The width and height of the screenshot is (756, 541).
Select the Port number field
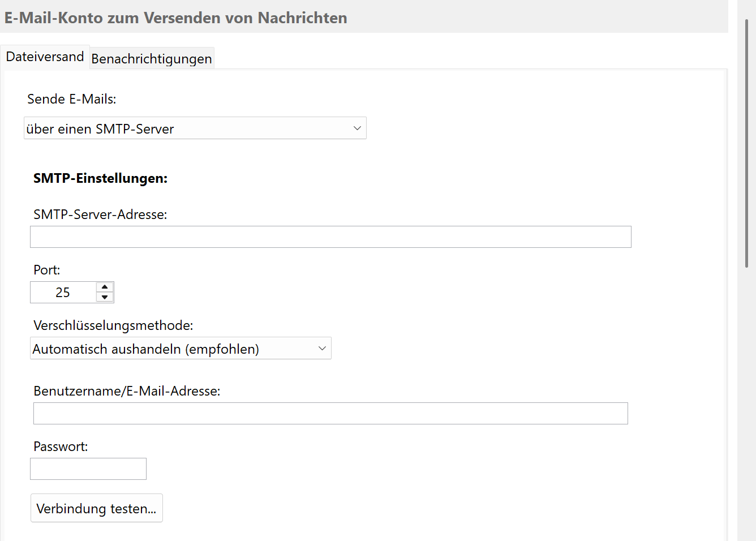coord(63,292)
